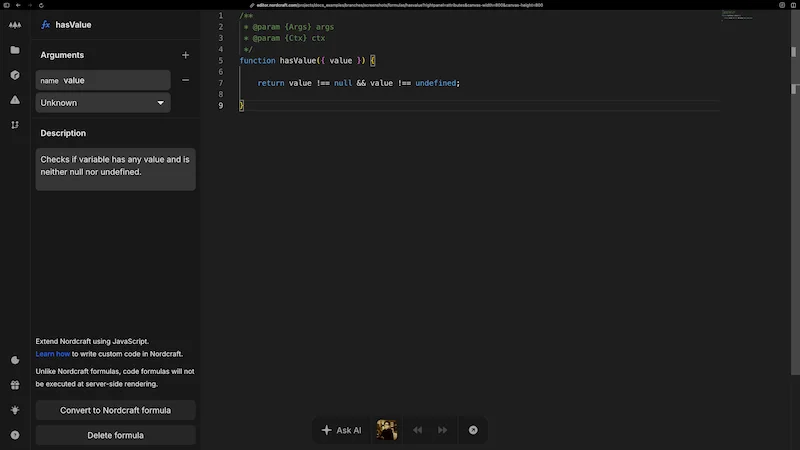Viewport: 800px width, 450px height.
Task: Click 'function' keyword on line 5
Action: click(x=258, y=61)
